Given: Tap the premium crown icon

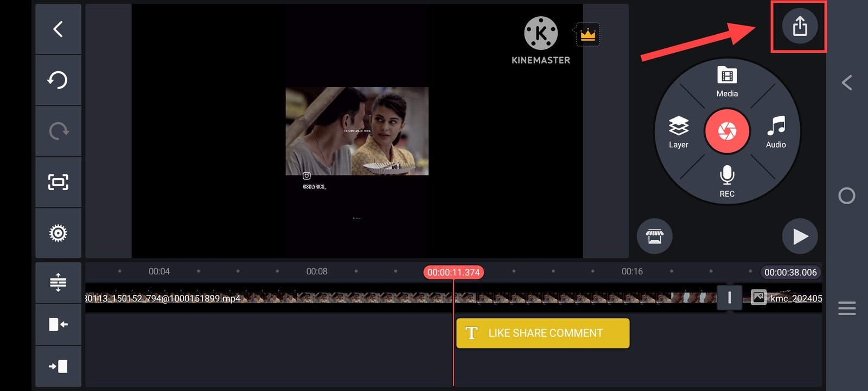Looking at the screenshot, I should pos(588,35).
